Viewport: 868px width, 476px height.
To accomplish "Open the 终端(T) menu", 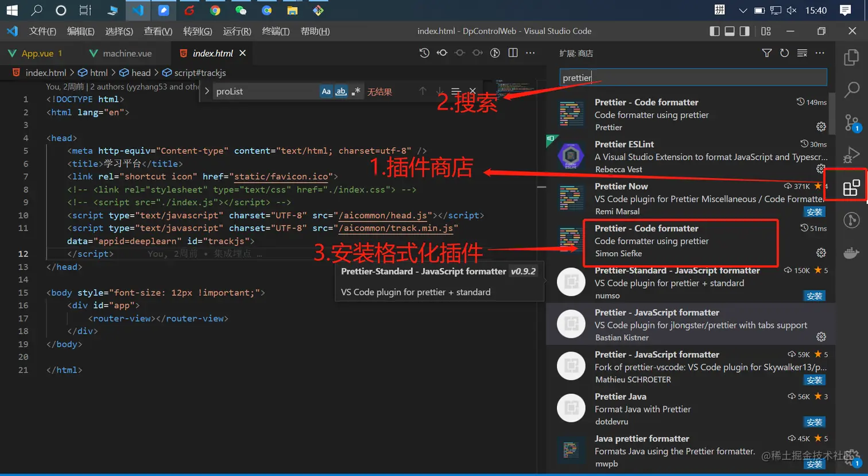I will click(x=276, y=31).
